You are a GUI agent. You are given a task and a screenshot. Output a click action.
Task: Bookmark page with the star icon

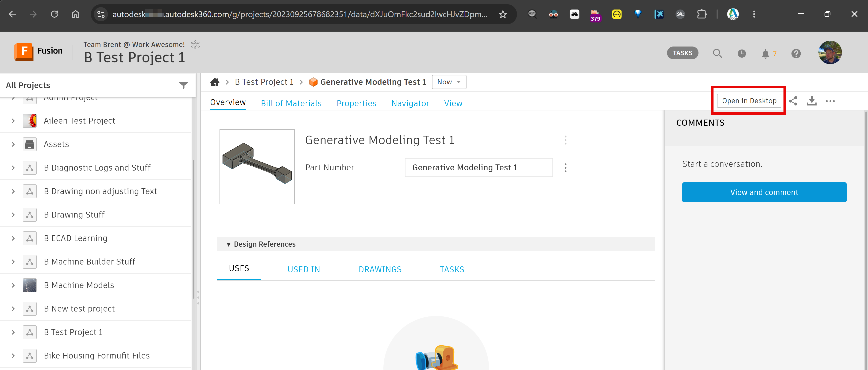click(503, 14)
